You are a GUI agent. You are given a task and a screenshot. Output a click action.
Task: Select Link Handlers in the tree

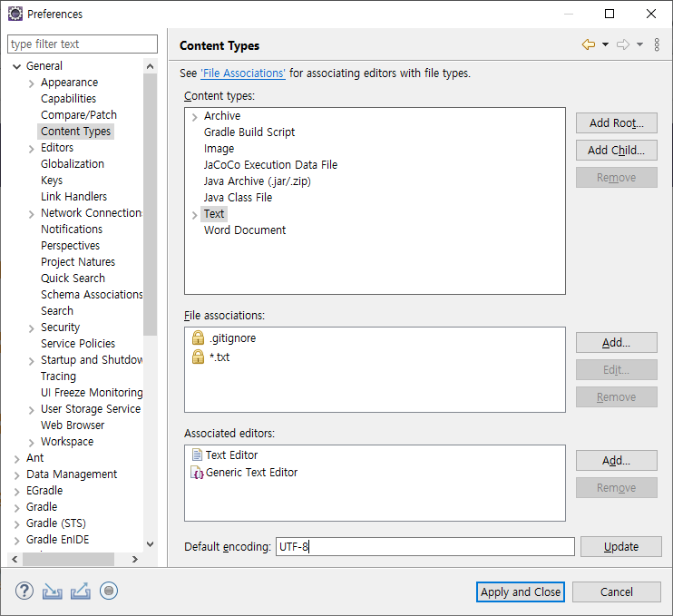point(73,197)
